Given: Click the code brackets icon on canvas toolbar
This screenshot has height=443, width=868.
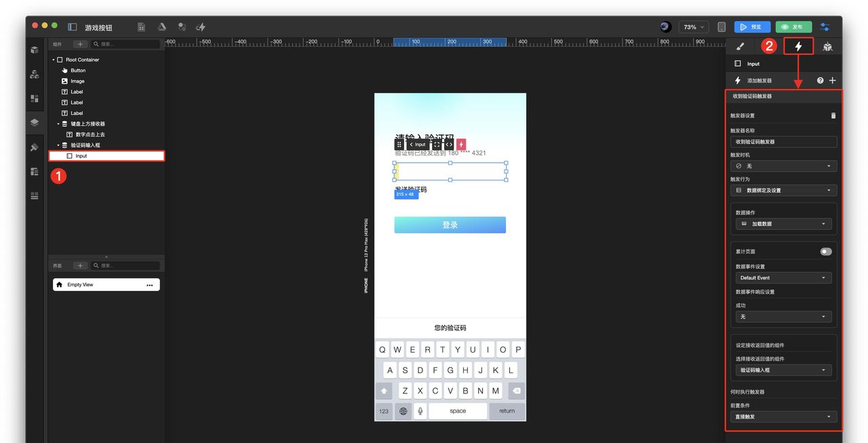Looking at the screenshot, I should 449,145.
